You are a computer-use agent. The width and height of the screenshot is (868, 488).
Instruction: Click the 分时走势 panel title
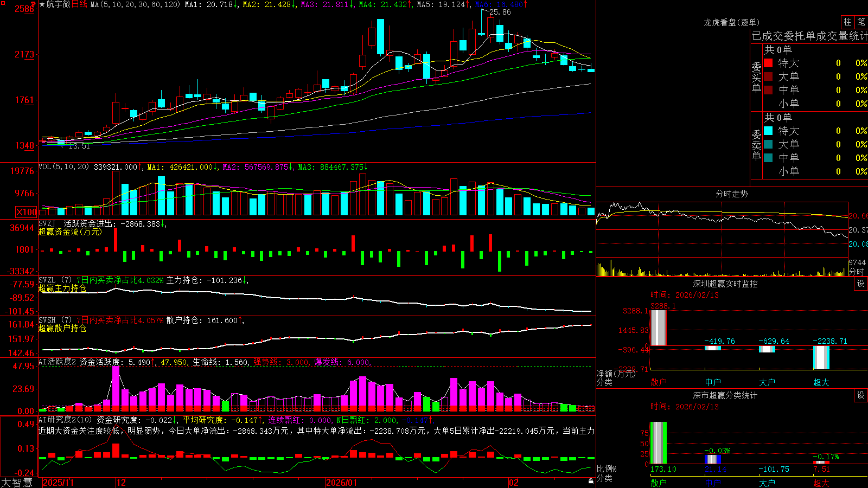tap(731, 194)
